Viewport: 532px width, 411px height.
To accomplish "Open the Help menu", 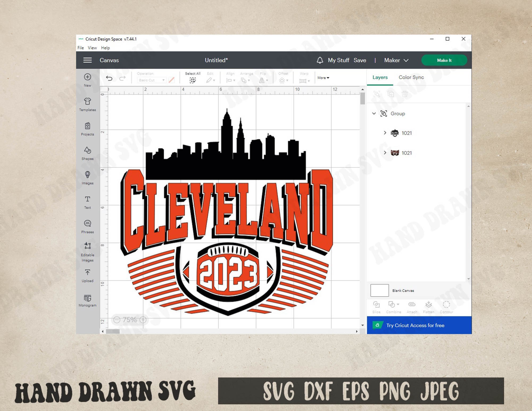I will click(x=105, y=48).
